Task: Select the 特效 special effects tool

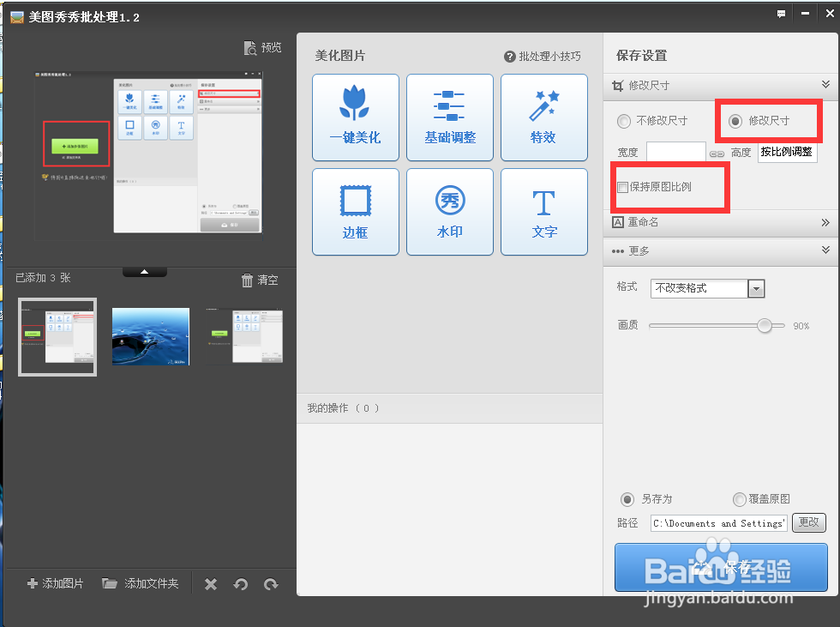Action: (x=543, y=117)
